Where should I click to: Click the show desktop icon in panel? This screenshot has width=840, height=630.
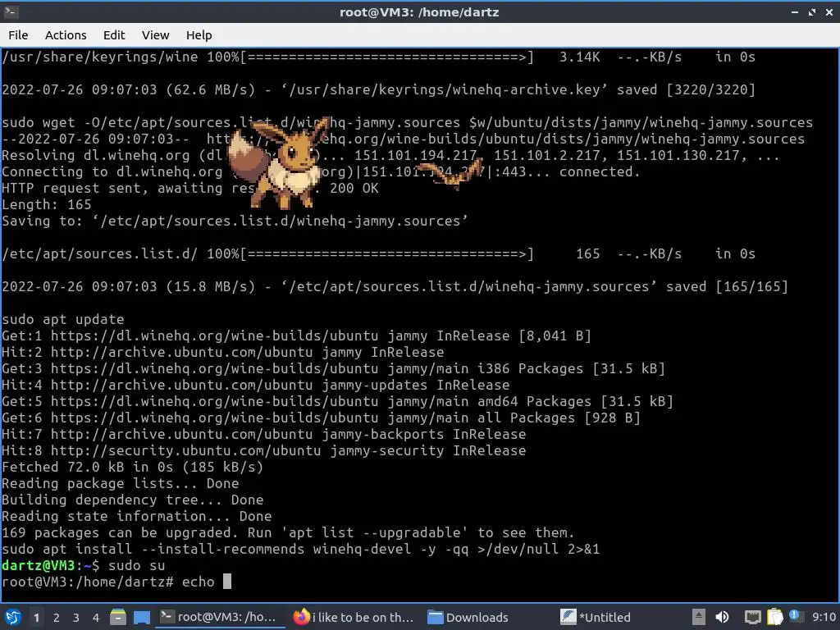[x=141, y=617]
